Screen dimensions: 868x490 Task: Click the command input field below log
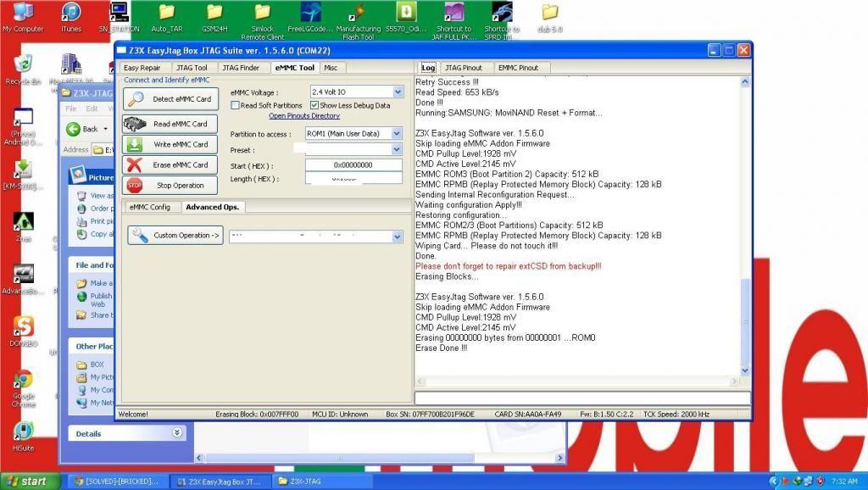point(582,398)
